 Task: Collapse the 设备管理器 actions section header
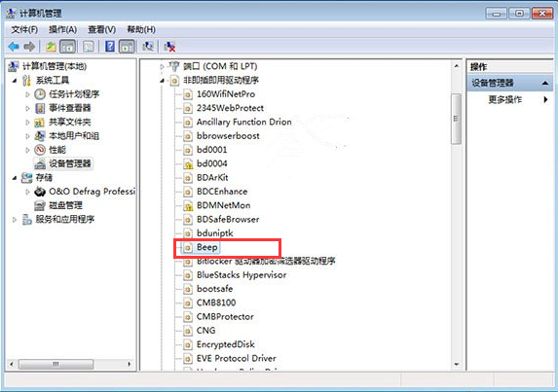[x=545, y=83]
